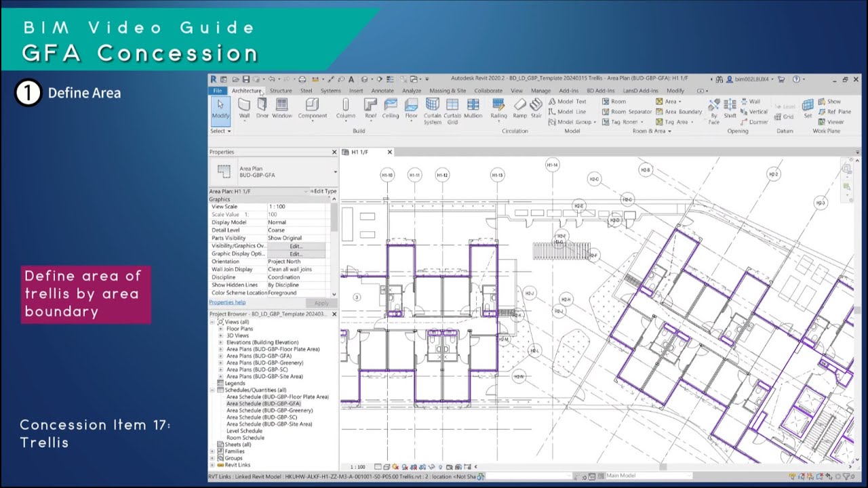Select Area Schedule (BUD-GBP-Site Area)
This screenshot has height=488, width=868.
(x=269, y=424)
